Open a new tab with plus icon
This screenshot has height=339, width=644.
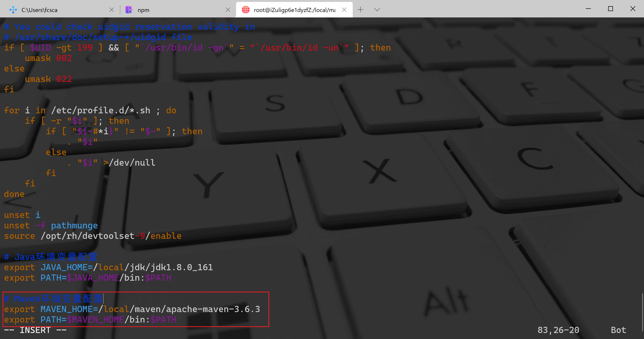coord(360,10)
